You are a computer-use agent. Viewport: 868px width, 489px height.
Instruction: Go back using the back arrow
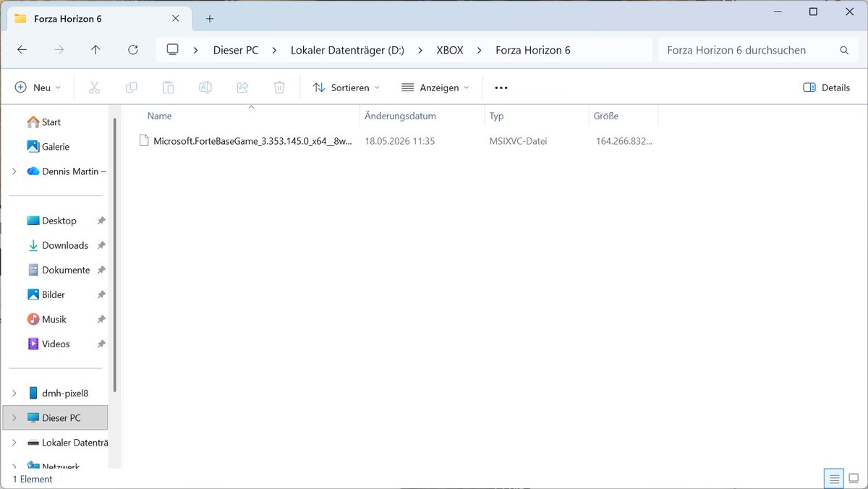22,50
